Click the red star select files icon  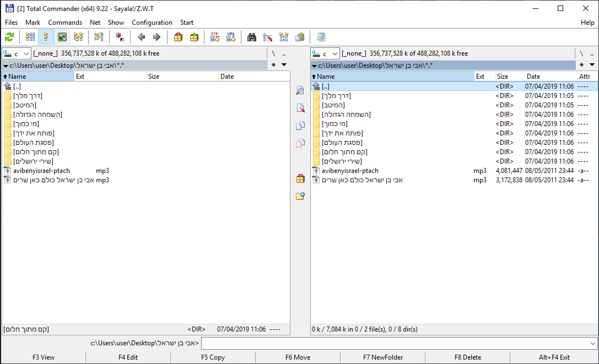tap(120, 37)
